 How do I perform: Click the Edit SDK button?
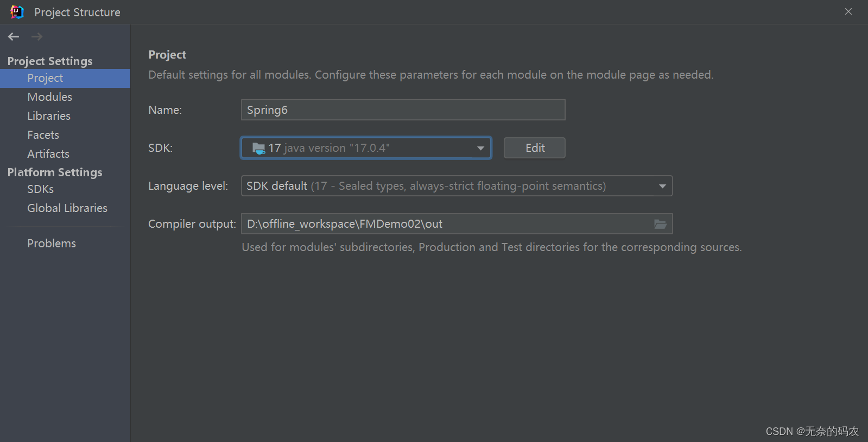[535, 148]
